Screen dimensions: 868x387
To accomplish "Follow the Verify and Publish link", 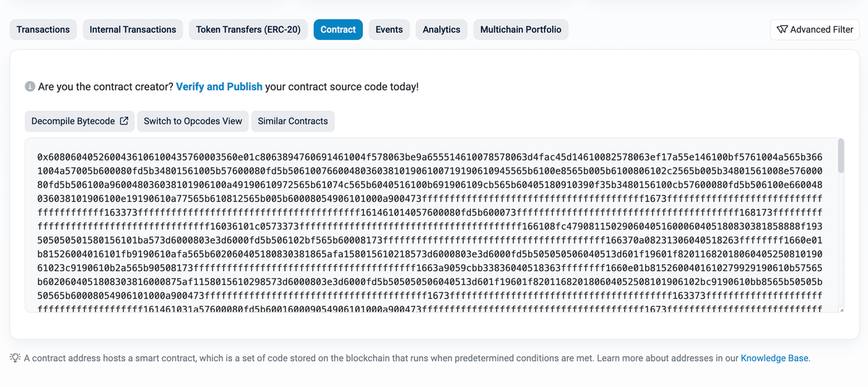I will 219,87.
